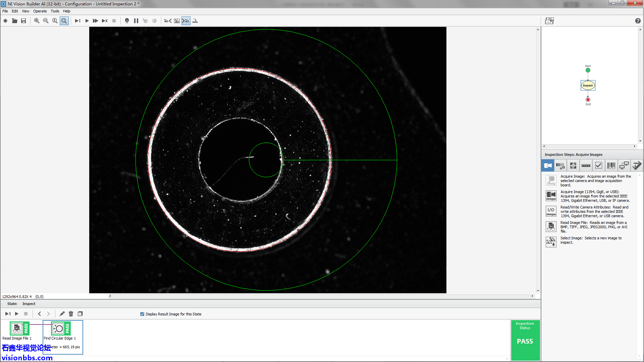The height and width of the screenshot is (362, 644).
Task: Toggle the highlight execution lightbulb
Action: click(127, 21)
